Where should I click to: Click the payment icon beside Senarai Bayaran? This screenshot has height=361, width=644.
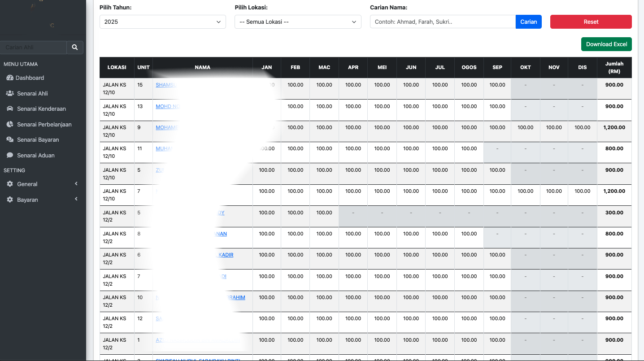point(9,139)
